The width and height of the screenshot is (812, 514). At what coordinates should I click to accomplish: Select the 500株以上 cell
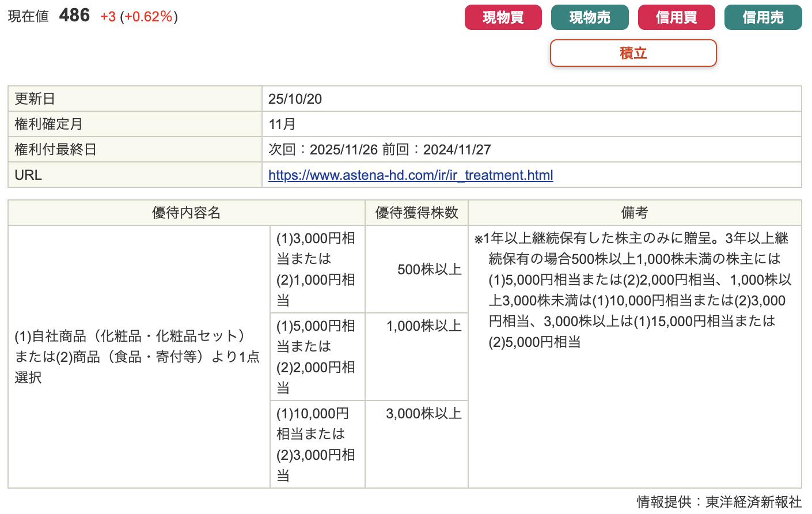pyautogui.click(x=429, y=270)
